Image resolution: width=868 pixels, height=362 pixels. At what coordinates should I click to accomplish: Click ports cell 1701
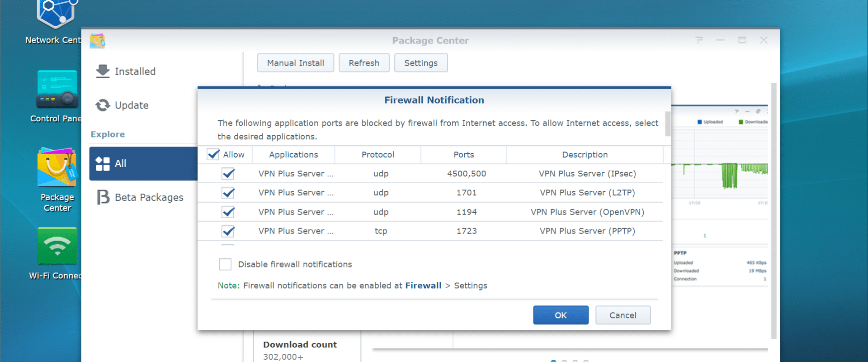[x=467, y=193]
